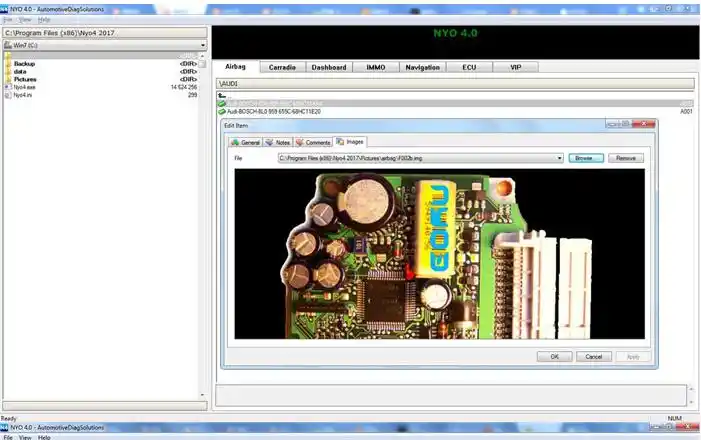Switch to the Dashboard tab
The width and height of the screenshot is (701, 440).
pos(329,67)
